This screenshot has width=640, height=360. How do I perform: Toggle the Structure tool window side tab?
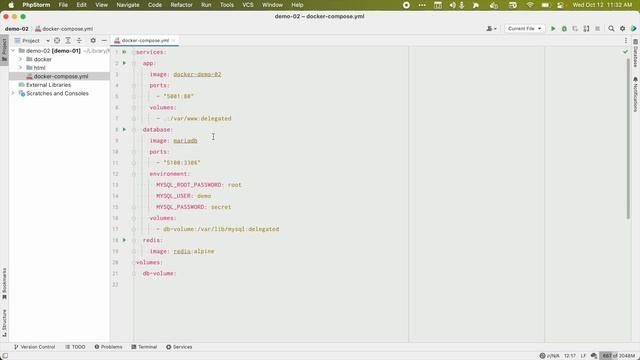4,323
